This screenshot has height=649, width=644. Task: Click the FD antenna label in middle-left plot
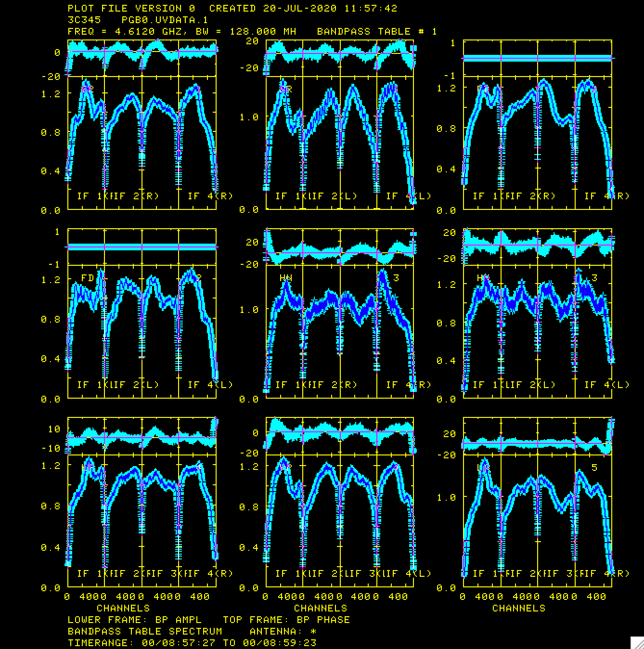coord(87,278)
